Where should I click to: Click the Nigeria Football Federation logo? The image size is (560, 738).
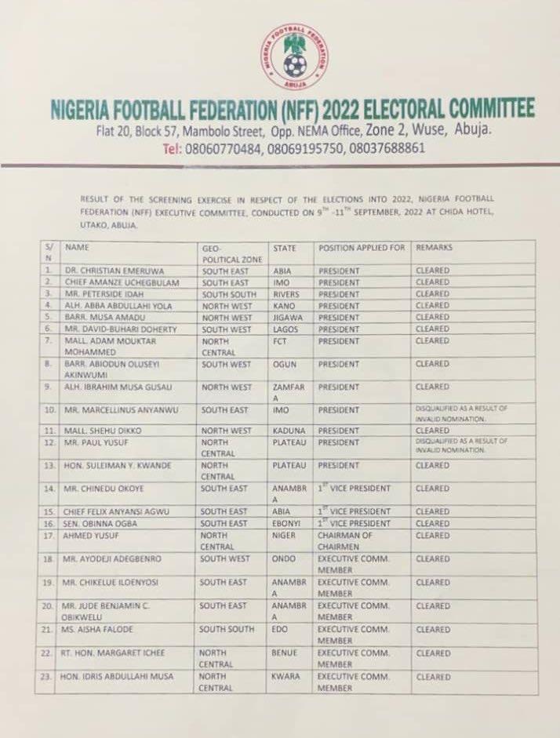[x=294, y=56]
